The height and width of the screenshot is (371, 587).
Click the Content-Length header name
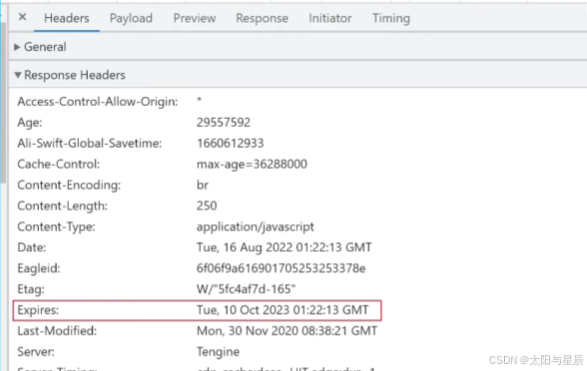pos(63,206)
